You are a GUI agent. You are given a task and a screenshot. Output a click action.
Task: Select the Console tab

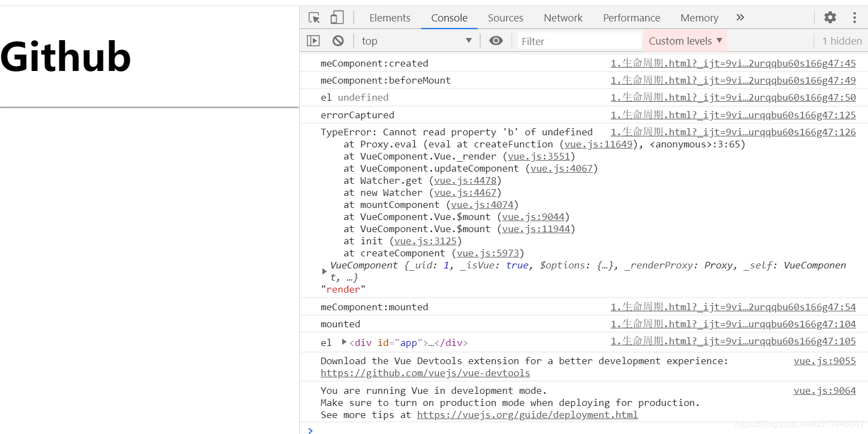[449, 18]
